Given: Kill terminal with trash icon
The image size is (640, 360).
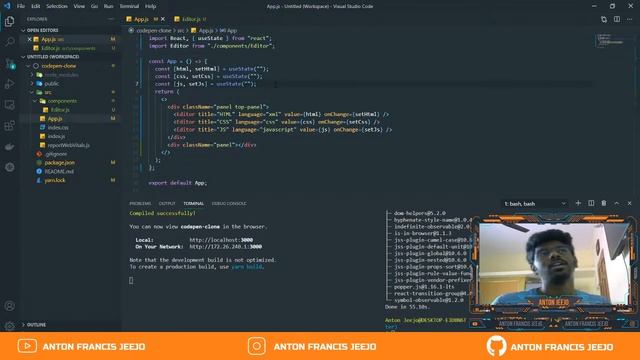Looking at the screenshot, I should point(604,203).
